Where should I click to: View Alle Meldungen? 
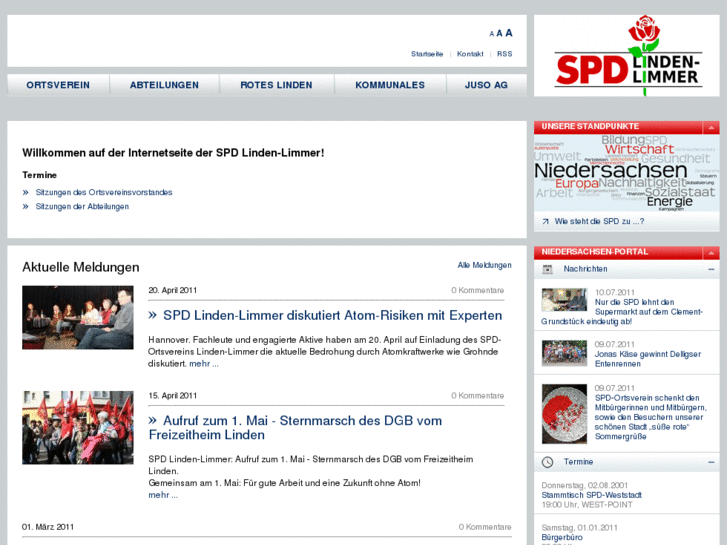point(485,265)
